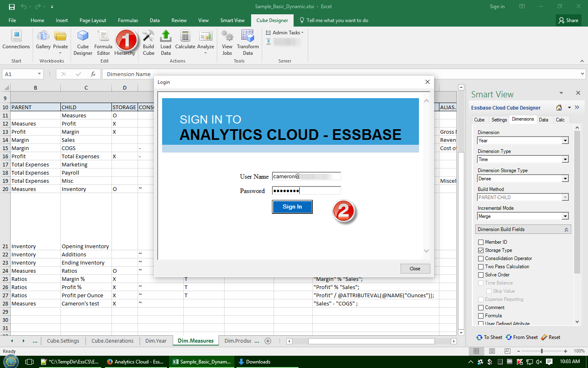Viewport: 588px width, 368px height.
Task: Click the User Name input field
Action: click(306, 177)
